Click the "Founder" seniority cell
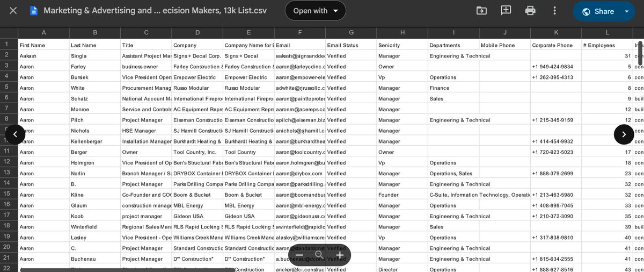644x272 pixels. coord(402,195)
